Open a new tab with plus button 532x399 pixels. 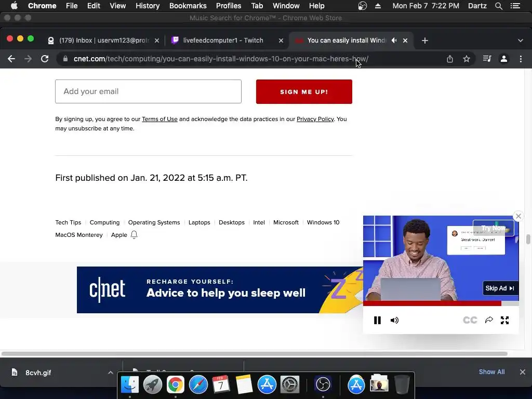(425, 41)
